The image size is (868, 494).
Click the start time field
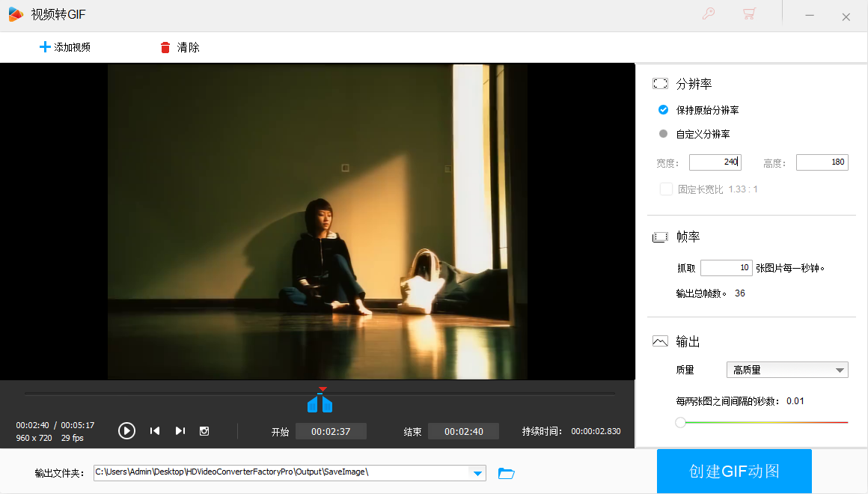[331, 431]
